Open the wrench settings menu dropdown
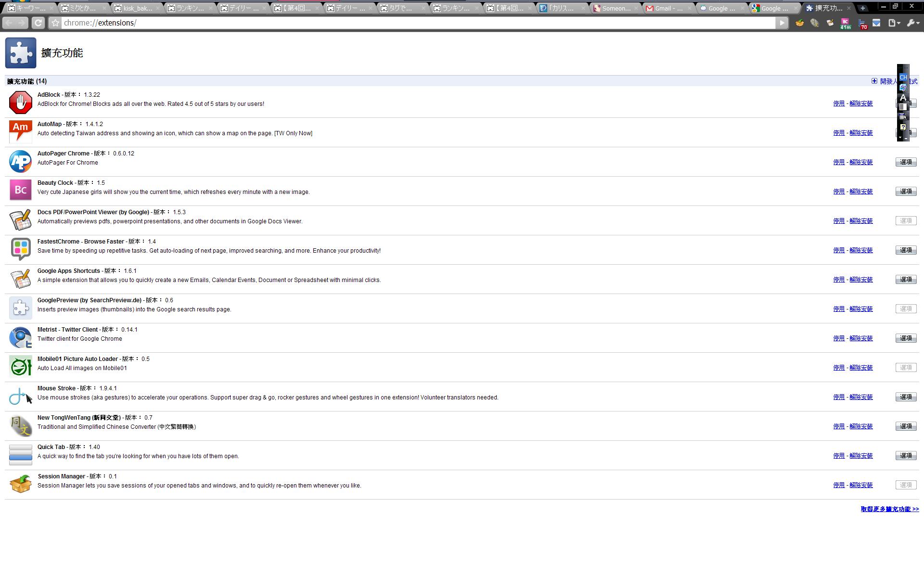This screenshot has height=565, width=924. click(x=913, y=23)
